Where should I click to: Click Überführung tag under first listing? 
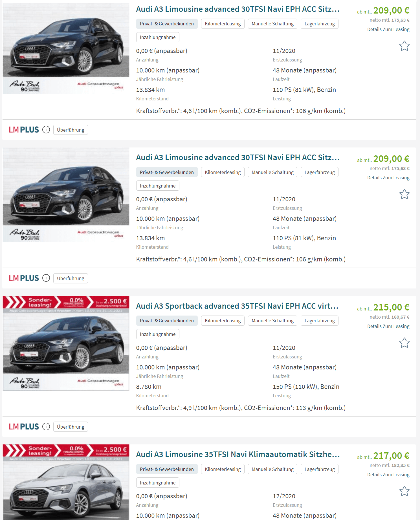click(71, 130)
